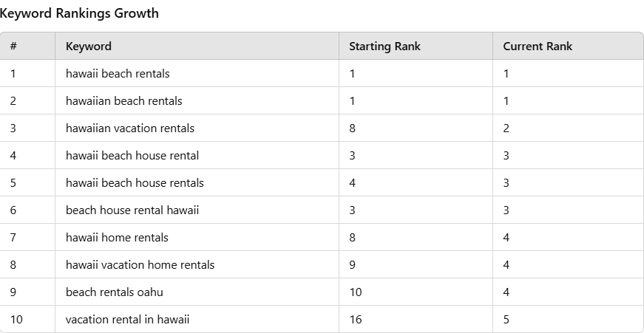The width and height of the screenshot is (644, 333).
Task: Click the "vacation rental in hawaii" keyword
Action: coord(127,320)
